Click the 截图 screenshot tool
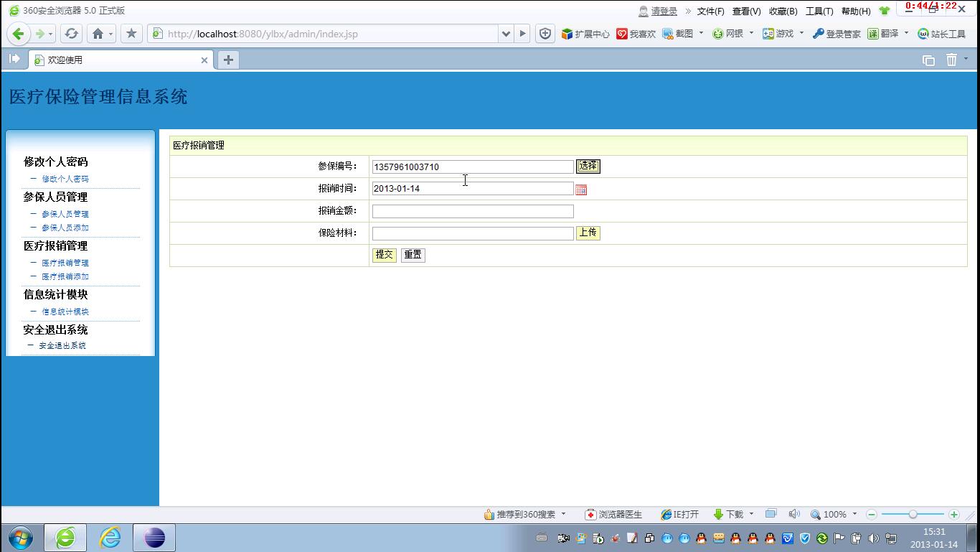The width and height of the screenshot is (980, 552). click(x=678, y=34)
